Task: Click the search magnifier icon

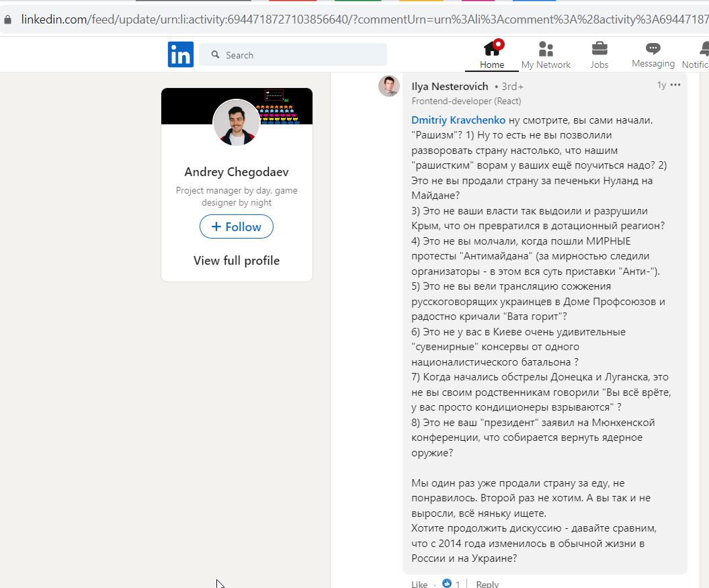Action: tap(215, 54)
